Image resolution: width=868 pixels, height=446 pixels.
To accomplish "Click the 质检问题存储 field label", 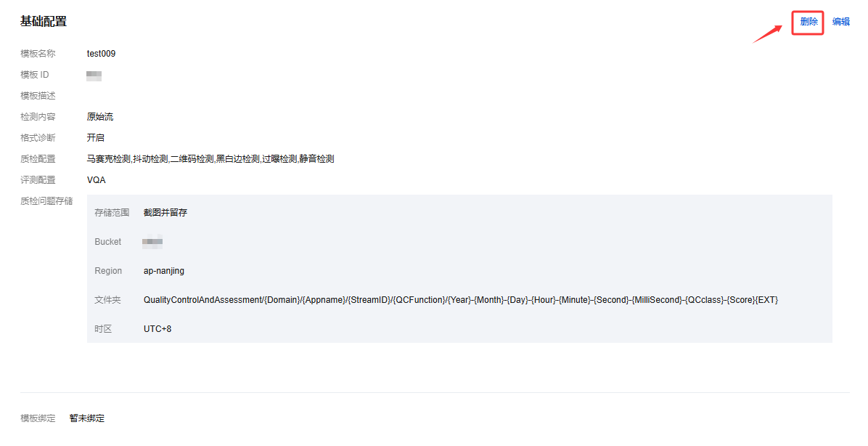I will click(46, 201).
